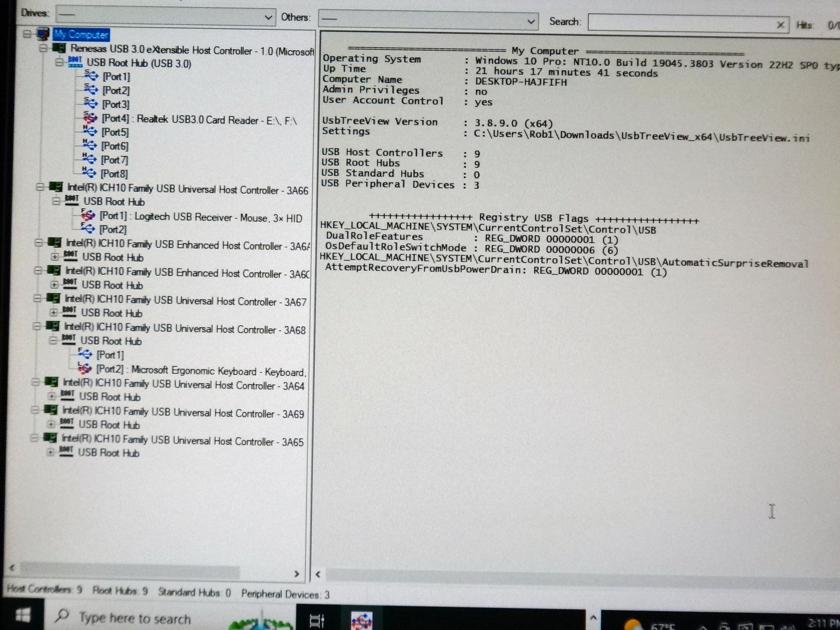Click ICH10 Universal controller 3A68 chip icon
The image size is (840, 630).
[52, 326]
